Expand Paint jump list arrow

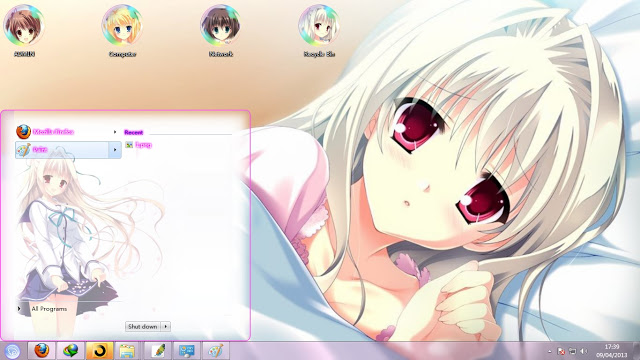(x=115, y=150)
